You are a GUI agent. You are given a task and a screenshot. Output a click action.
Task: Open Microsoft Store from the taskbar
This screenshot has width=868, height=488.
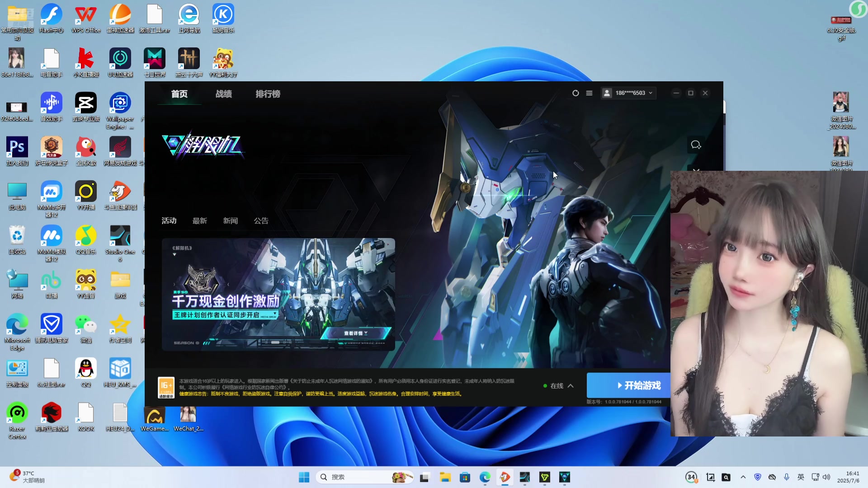tap(465, 477)
